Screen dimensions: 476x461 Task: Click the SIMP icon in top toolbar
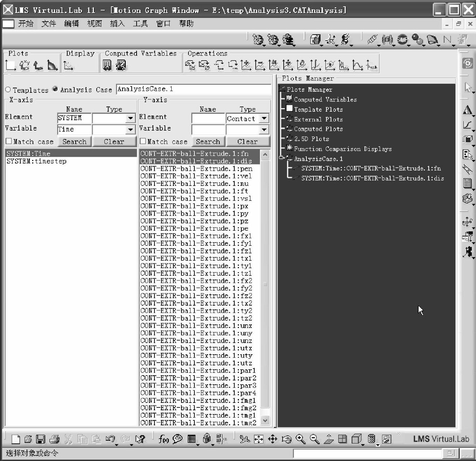click(x=402, y=40)
